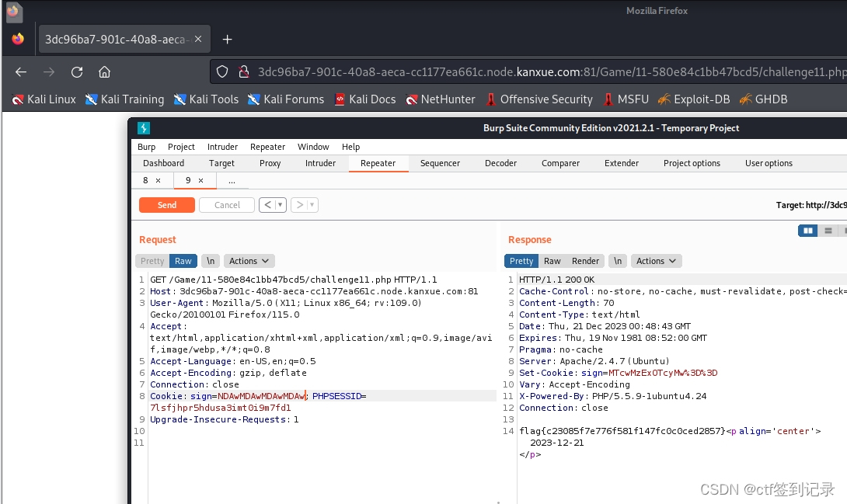This screenshot has height=504, width=847.
Task: Switch to the Proxy tab
Action: tap(270, 163)
